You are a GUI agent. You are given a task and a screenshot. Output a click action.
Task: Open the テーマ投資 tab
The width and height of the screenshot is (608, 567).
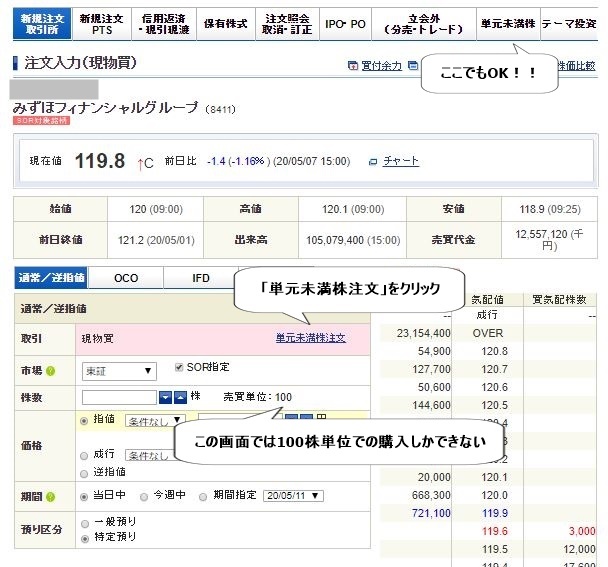[569, 24]
